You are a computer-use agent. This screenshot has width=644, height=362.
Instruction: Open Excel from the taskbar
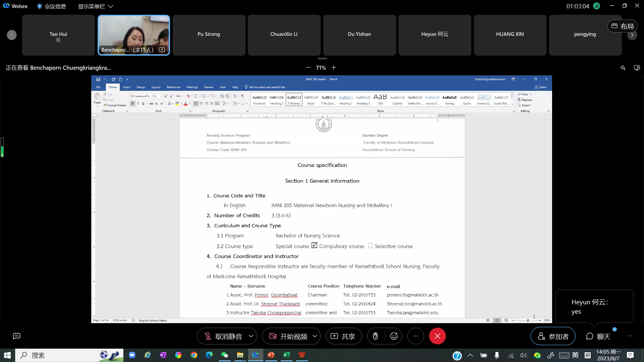point(286,355)
